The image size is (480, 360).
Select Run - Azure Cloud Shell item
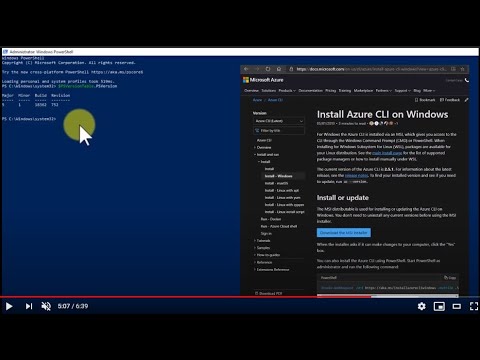279,226
